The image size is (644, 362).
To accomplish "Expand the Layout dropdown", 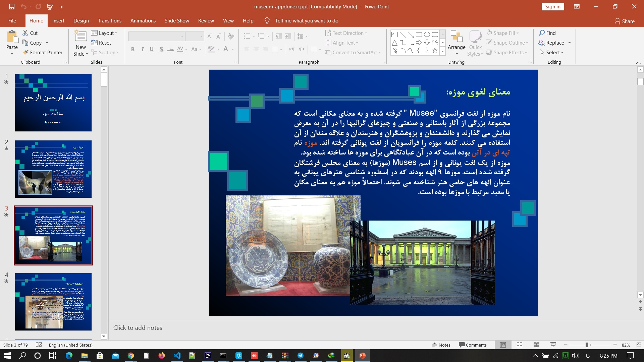I will 104,33.
